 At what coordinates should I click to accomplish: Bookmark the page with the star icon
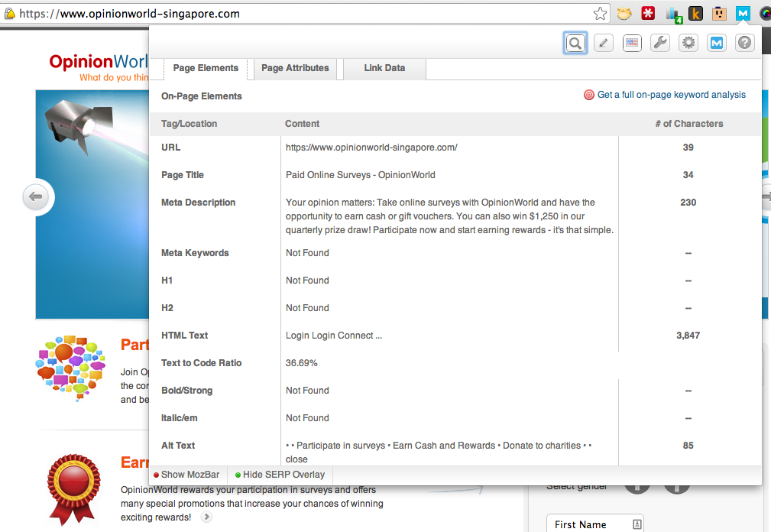(x=600, y=13)
